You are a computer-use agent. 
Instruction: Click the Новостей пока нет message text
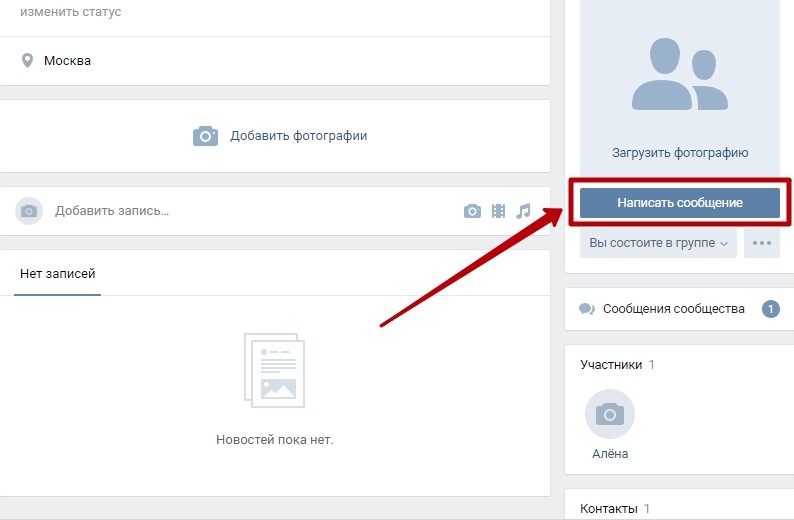coord(274,439)
